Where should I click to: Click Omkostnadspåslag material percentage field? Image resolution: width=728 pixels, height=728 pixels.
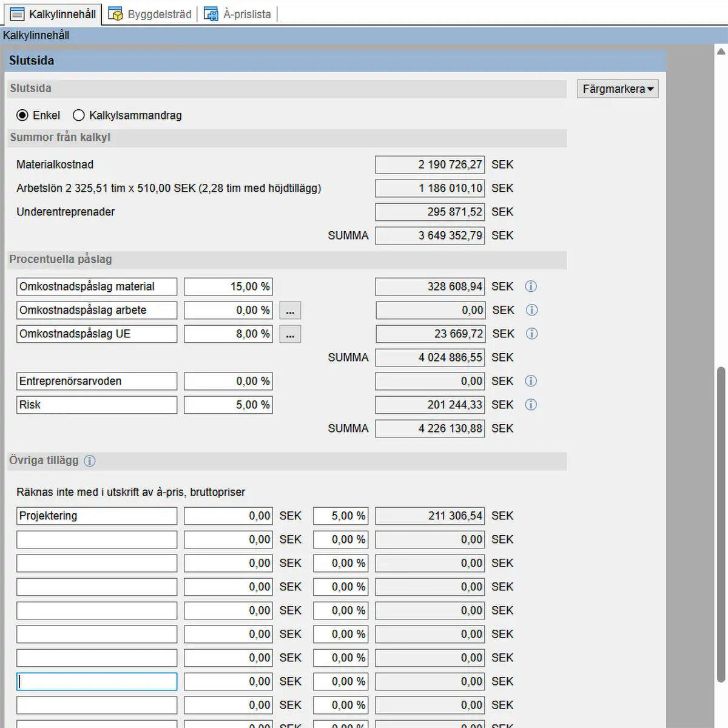pyautogui.click(x=228, y=286)
